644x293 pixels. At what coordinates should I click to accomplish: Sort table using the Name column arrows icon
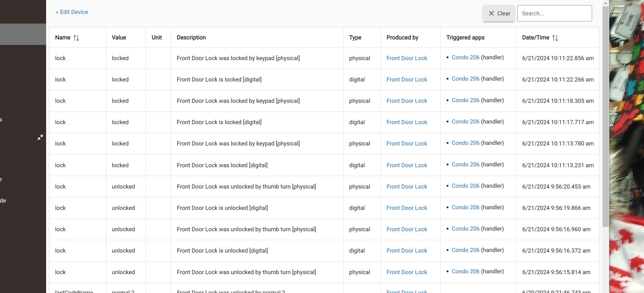tap(76, 38)
